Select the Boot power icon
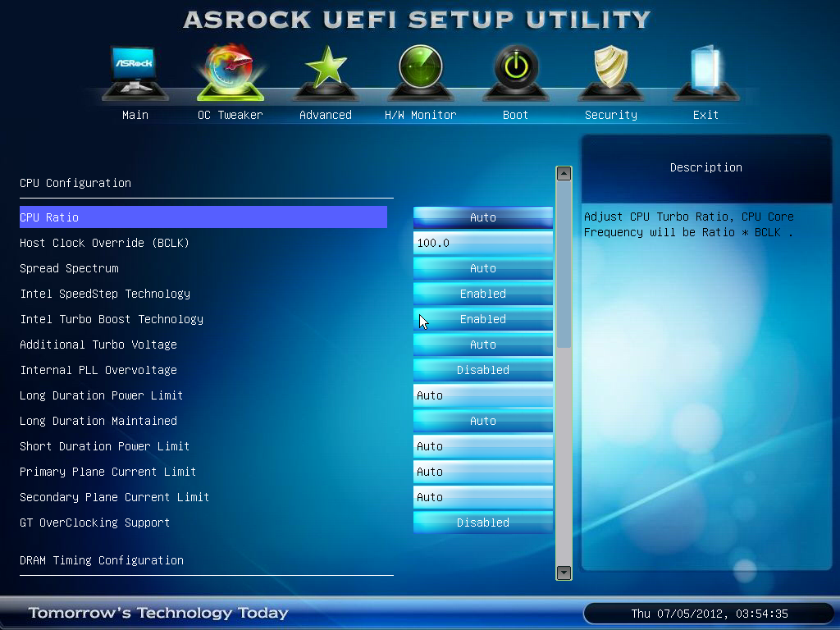The image size is (840, 630). tap(516, 73)
